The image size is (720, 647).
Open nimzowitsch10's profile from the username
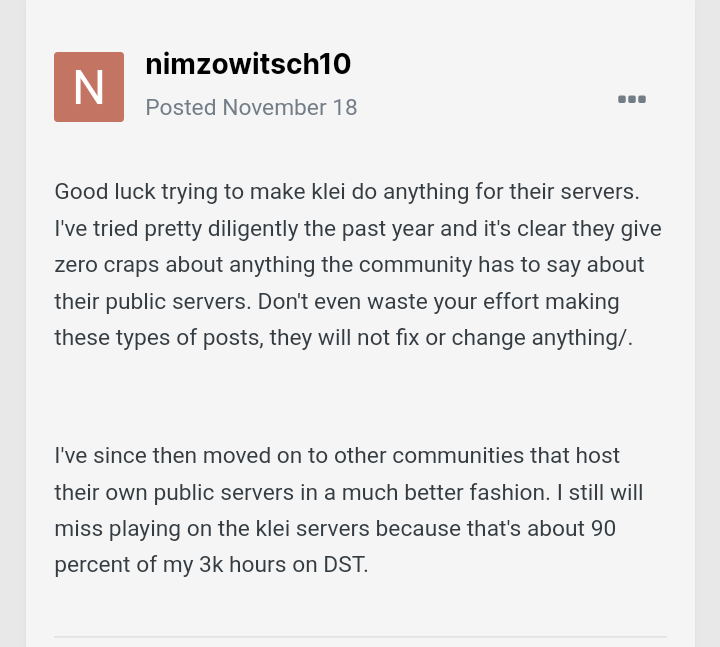[248, 64]
